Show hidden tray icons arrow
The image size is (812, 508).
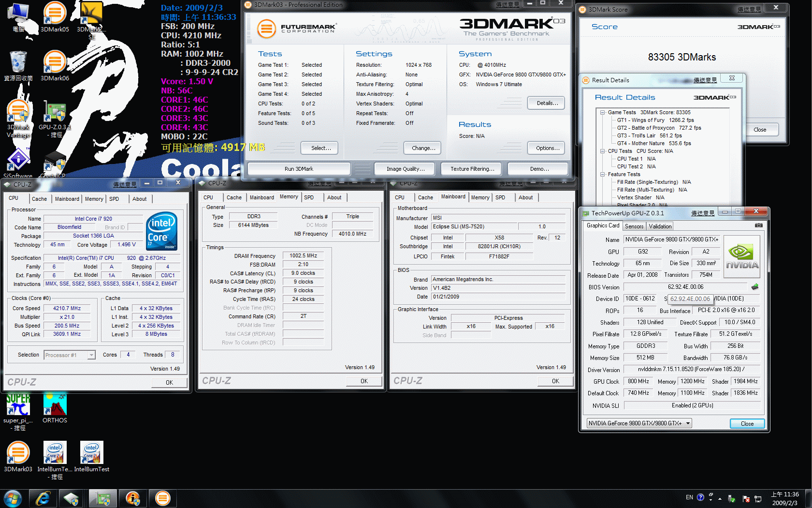pyautogui.click(x=720, y=498)
